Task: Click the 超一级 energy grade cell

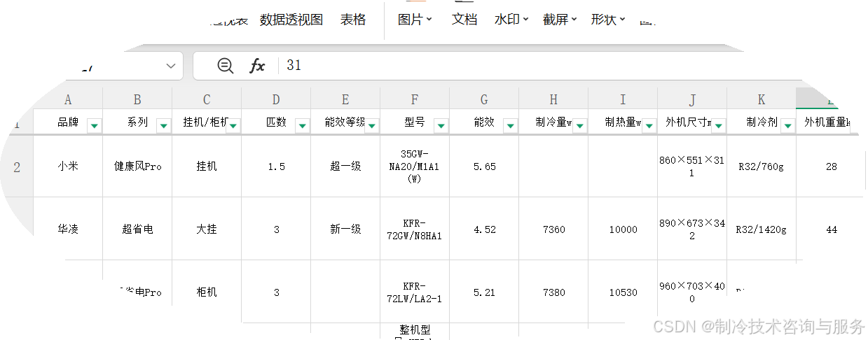Action: coord(345,167)
